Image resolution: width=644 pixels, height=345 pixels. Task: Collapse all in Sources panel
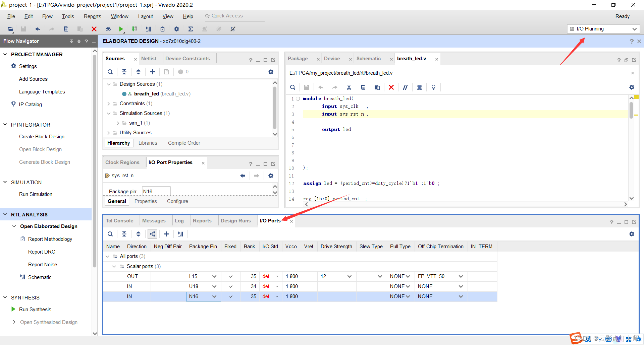(124, 72)
